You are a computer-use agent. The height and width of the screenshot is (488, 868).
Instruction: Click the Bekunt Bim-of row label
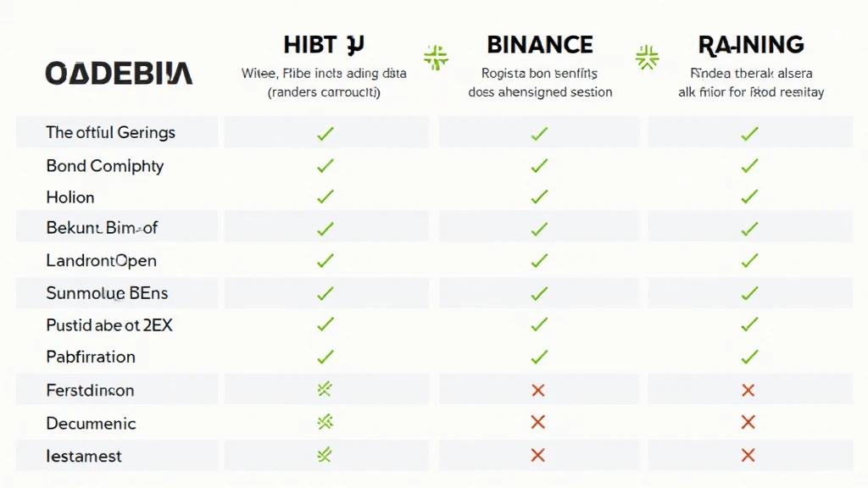click(x=102, y=228)
